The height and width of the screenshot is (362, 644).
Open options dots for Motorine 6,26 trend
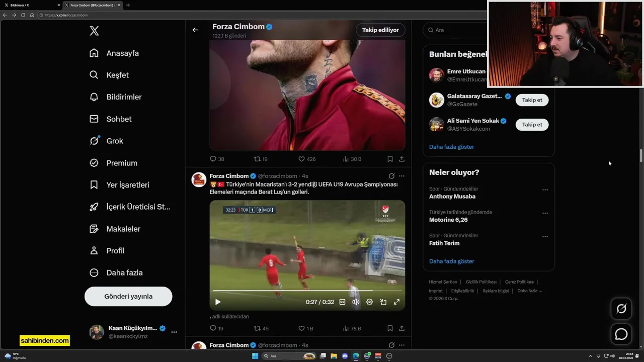click(545, 213)
